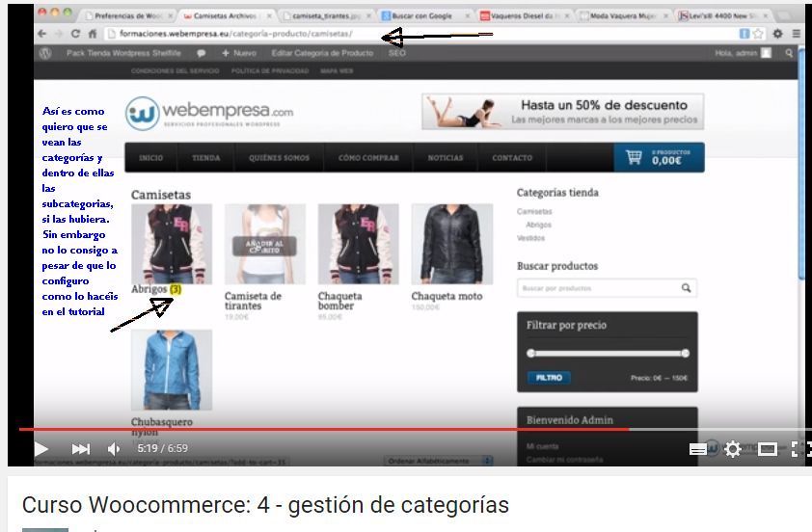Click the 50% de descuento banner

562,111
